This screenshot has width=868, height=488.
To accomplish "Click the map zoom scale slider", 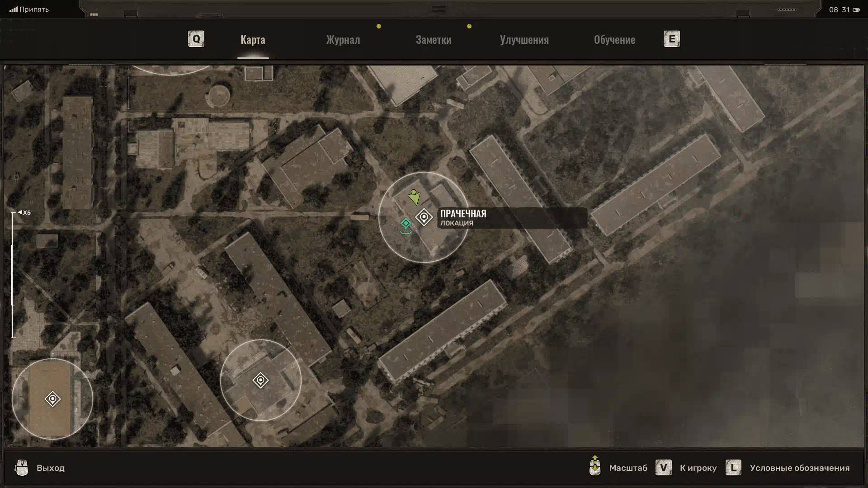I will pyautogui.click(x=13, y=275).
